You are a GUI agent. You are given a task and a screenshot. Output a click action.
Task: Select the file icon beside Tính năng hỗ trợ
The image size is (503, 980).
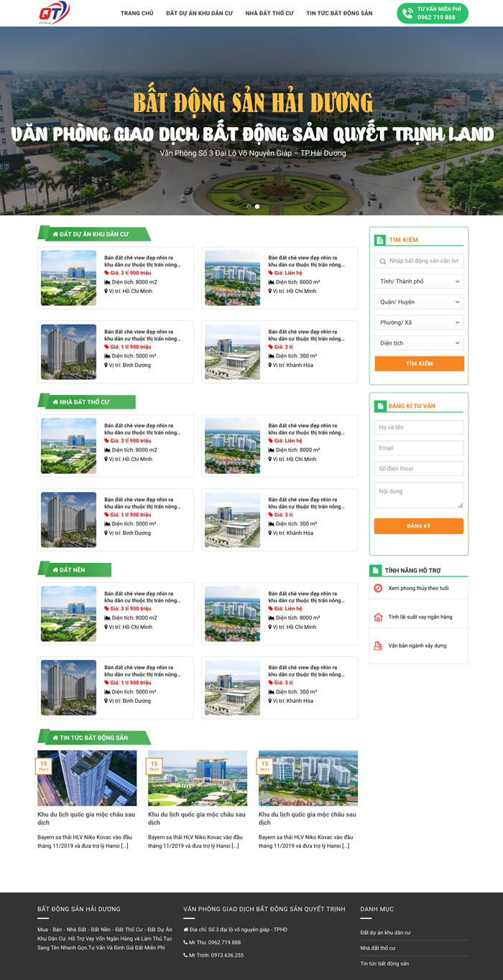tap(375, 570)
